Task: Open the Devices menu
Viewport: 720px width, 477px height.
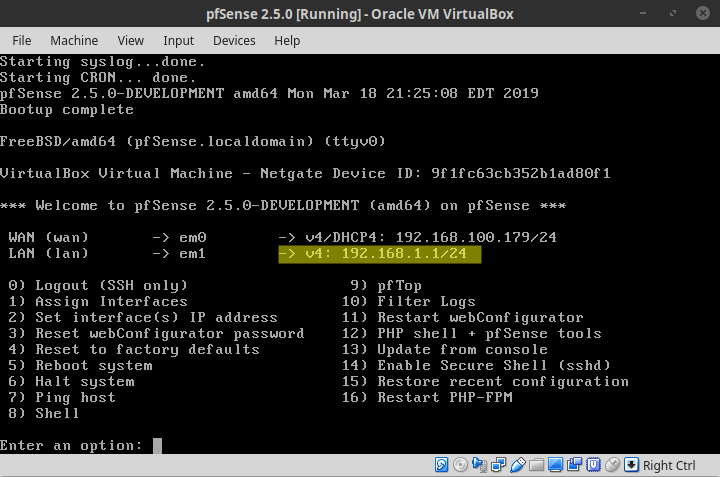Action: point(234,40)
